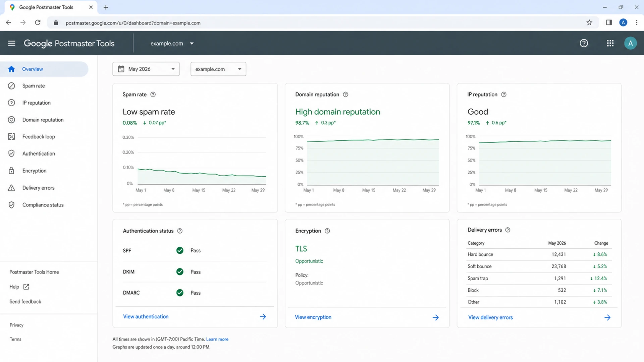Toggle the browser side panel icon
The image size is (644, 362).
click(x=609, y=23)
